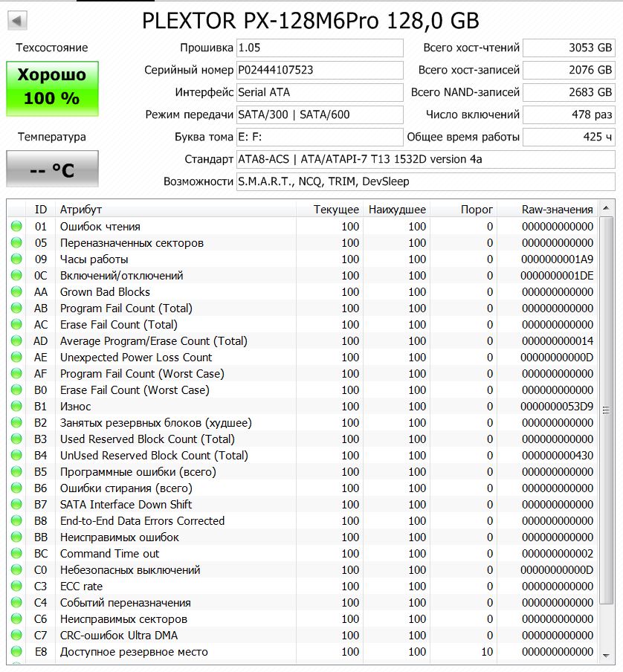The image size is (623, 672).
Task: Select the status dot for Небезопасных выключений
Action: tap(16, 569)
